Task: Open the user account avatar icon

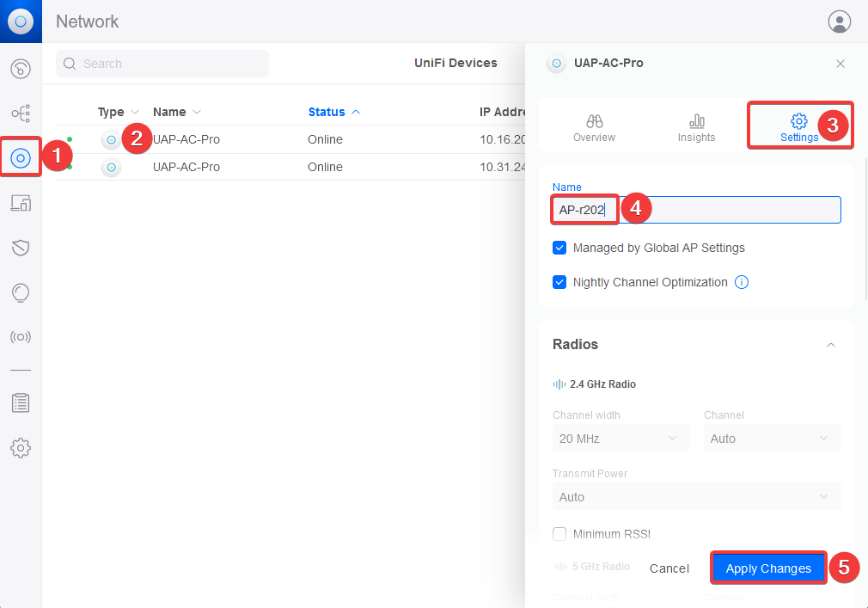Action: coord(840,21)
